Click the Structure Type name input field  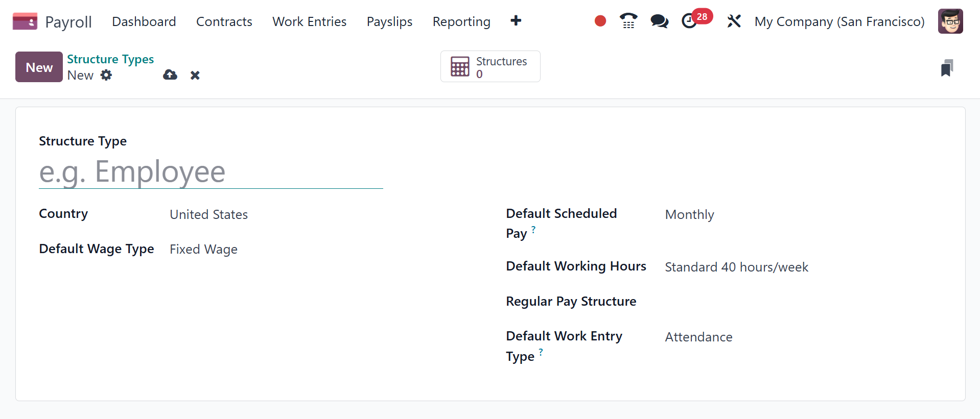coord(211,172)
